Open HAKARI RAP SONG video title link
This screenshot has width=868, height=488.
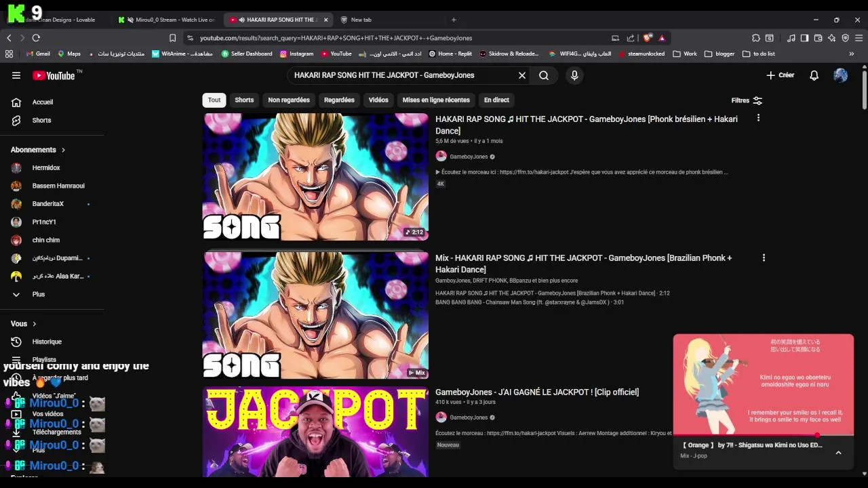tap(587, 125)
